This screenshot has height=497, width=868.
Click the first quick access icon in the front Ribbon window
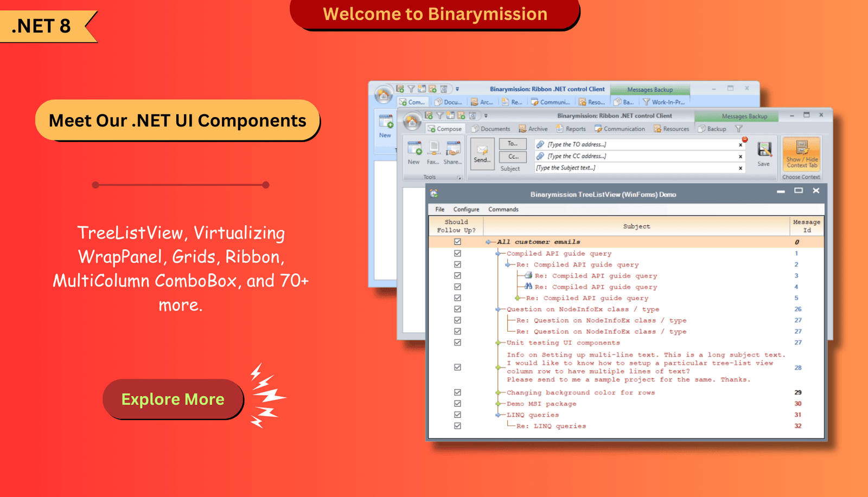point(429,115)
